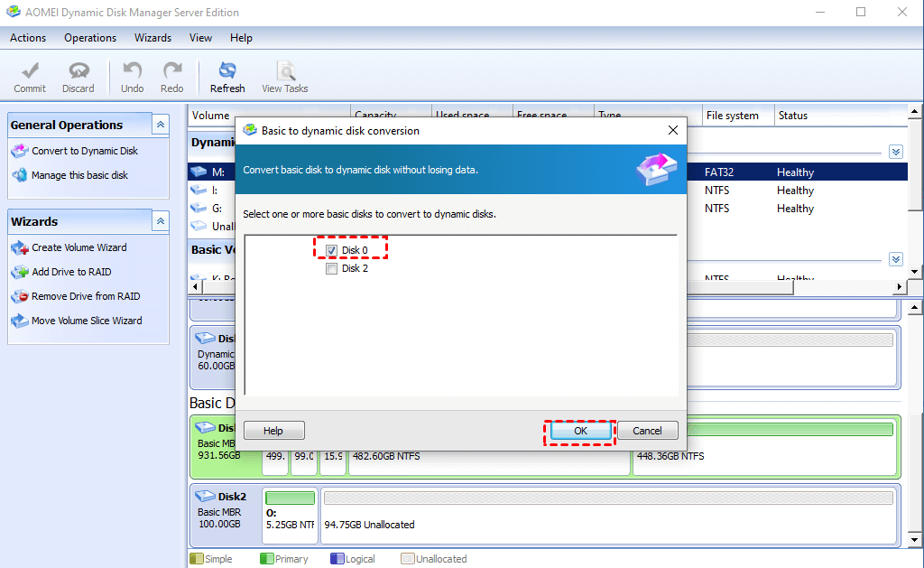Click the Unallocated legend color swatch
The height and width of the screenshot is (568, 924).
coord(407,558)
